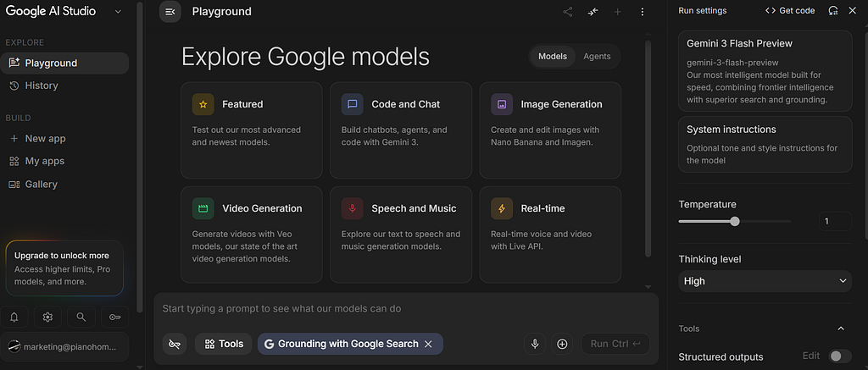Switch to the Agents tab

[597, 57]
